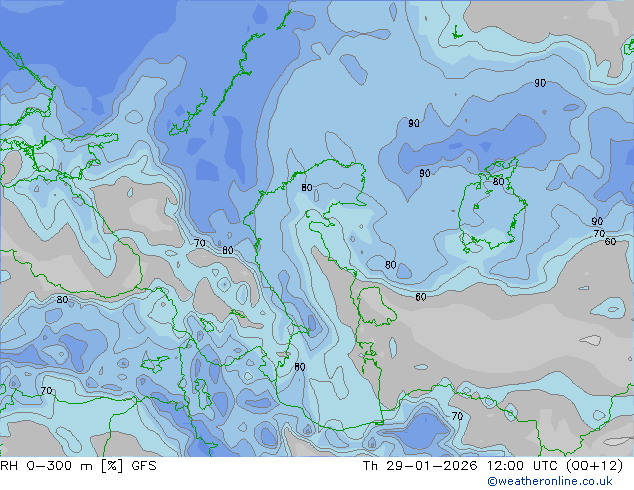Viewport: 634px width, 490px height.
Task: Click the 'Th 29-01-2026 12:00 UTC (00+12)' timestamp
Action: click(x=493, y=466)
